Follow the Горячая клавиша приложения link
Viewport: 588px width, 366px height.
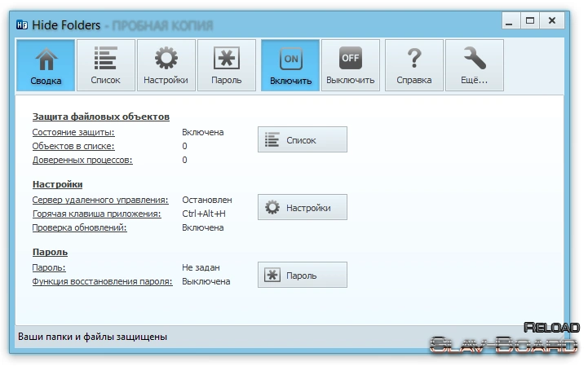pos(97,214)
